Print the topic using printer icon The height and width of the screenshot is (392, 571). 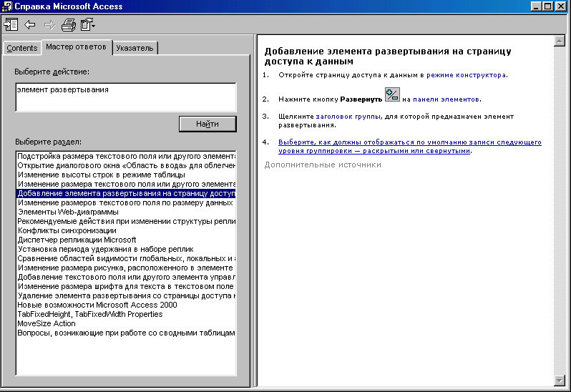click(69, 25)
